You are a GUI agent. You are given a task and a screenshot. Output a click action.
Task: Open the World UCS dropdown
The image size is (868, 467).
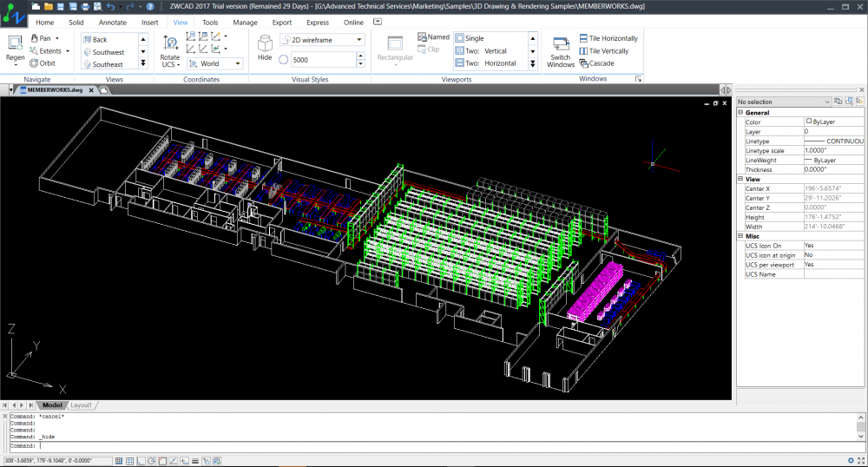point(238,63)
